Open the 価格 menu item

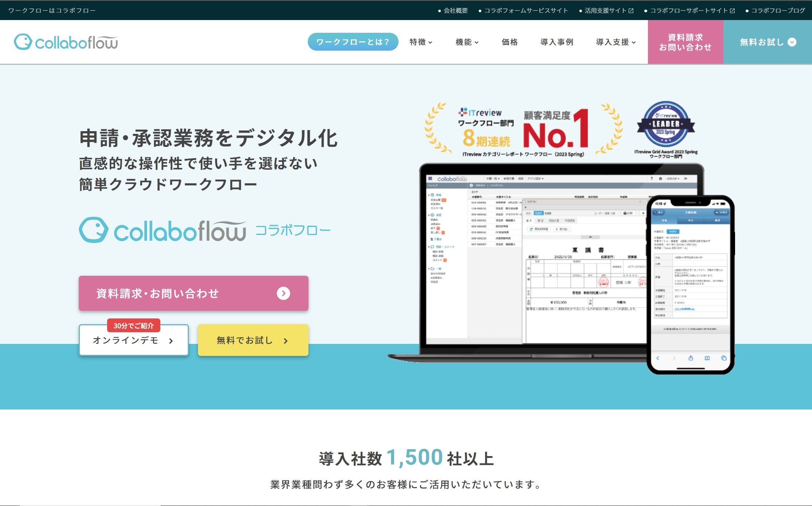coord(510,42)
